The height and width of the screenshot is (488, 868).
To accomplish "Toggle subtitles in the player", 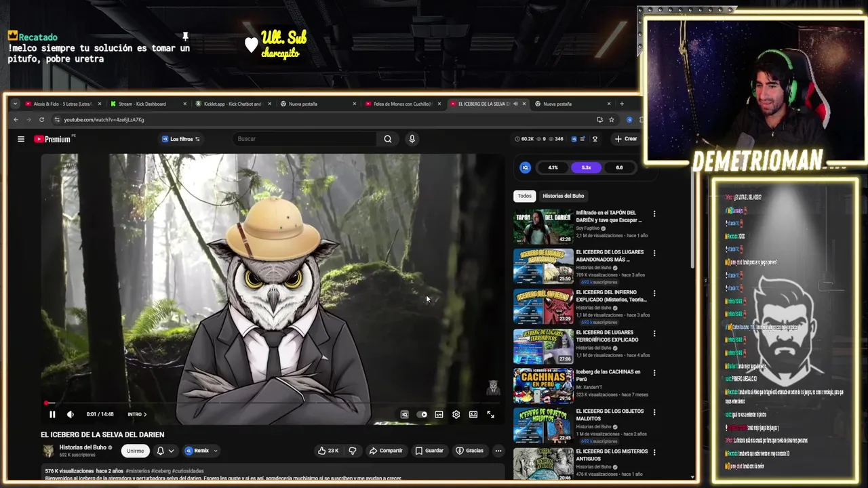I will coord(439,414).
